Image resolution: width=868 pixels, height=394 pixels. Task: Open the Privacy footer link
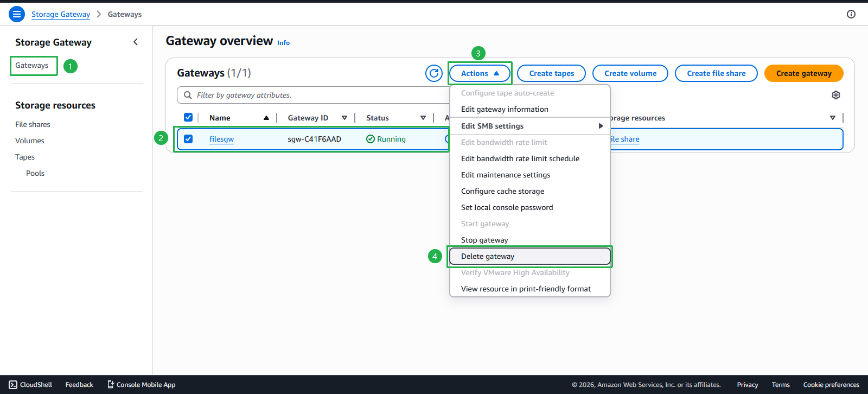point(748,385)
